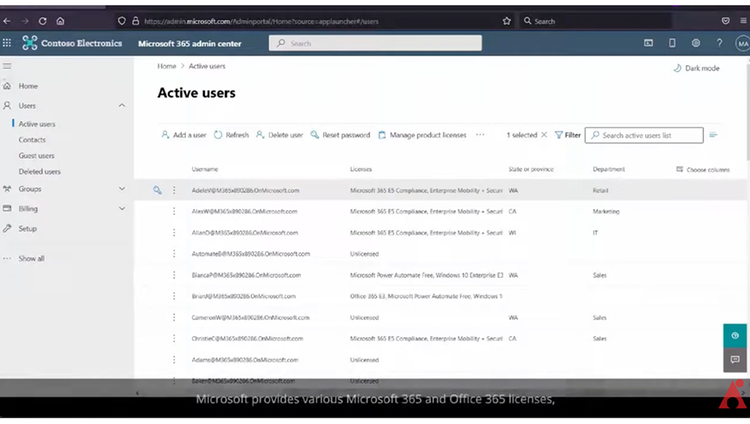Open user ChristieC@M365x890286.OnMicrosoft.com
Image resolution: width=750 pixels, height=424 pixels.
click(x=247, y=338)
